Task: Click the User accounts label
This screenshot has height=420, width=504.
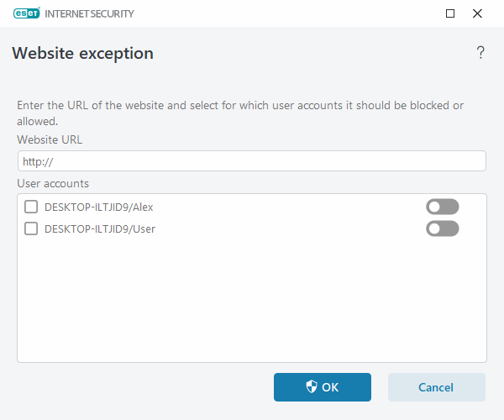Action: pyautogui.click(x=53, y=183)
